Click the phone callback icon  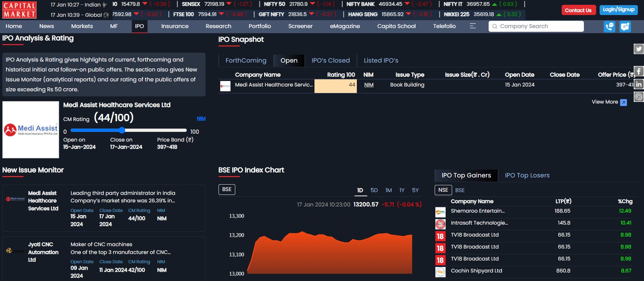click(610, 26)
